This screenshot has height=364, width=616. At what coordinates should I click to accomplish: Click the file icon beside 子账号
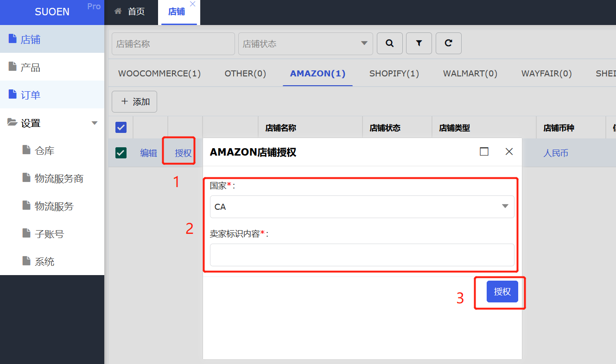[26, 233]
